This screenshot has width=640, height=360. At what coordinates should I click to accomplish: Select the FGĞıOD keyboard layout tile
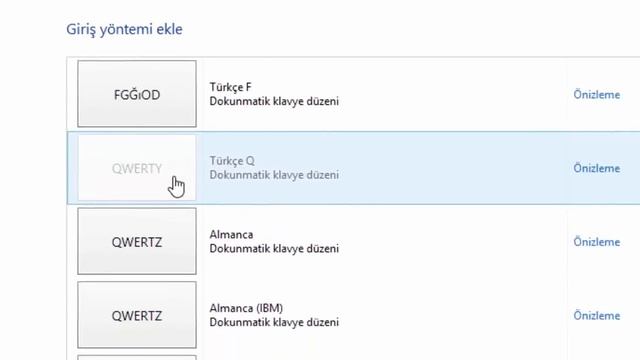tap(137, 94)
